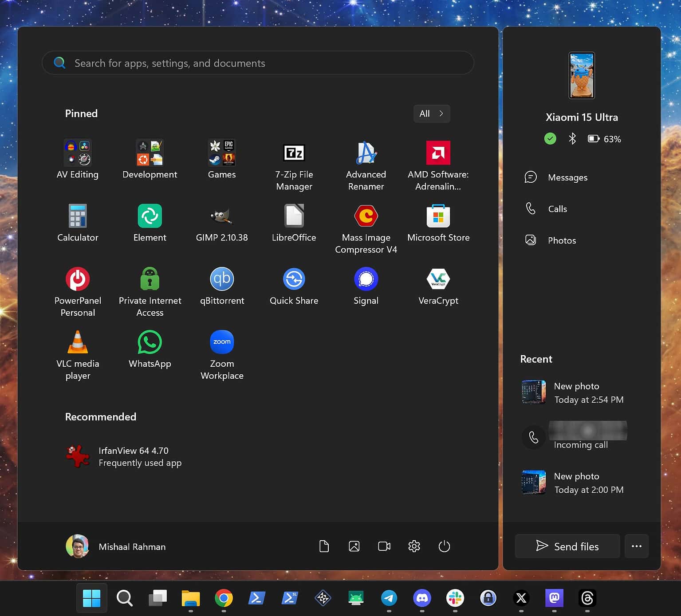Screen dimensions: 681x616
Task: Open the Games folder
Action: [x=221, y=153]
